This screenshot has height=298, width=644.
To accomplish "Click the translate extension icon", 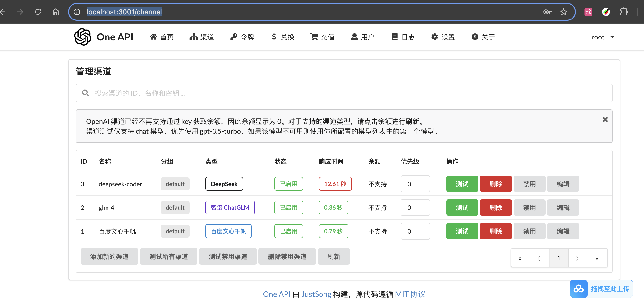I will point(588,12).
